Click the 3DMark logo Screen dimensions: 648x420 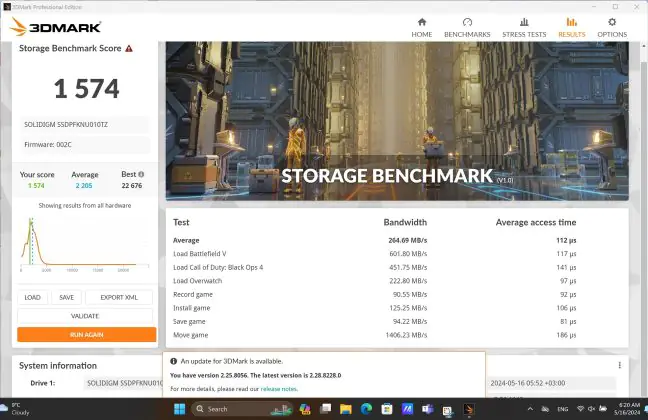click(x=55, y=27)
